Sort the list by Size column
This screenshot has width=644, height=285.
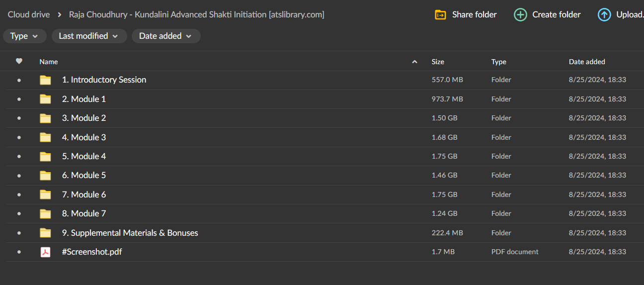[438, 62]
